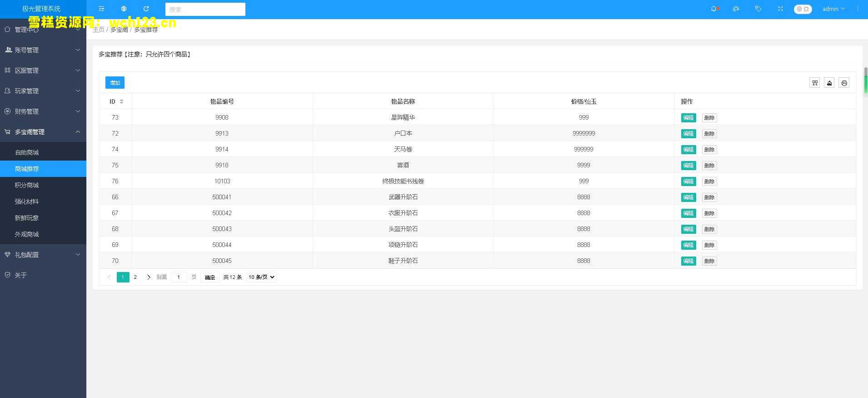868x398 pixels.
Task: Delete the 鞋子升阶石 row
Action: [709, 261]
